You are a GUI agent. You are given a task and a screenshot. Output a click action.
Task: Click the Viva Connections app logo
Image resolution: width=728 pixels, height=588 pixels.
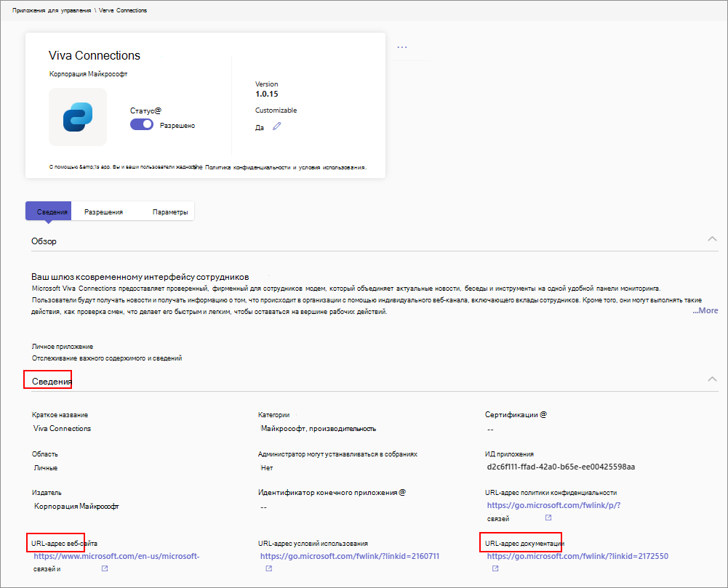[x=78, y=117]
